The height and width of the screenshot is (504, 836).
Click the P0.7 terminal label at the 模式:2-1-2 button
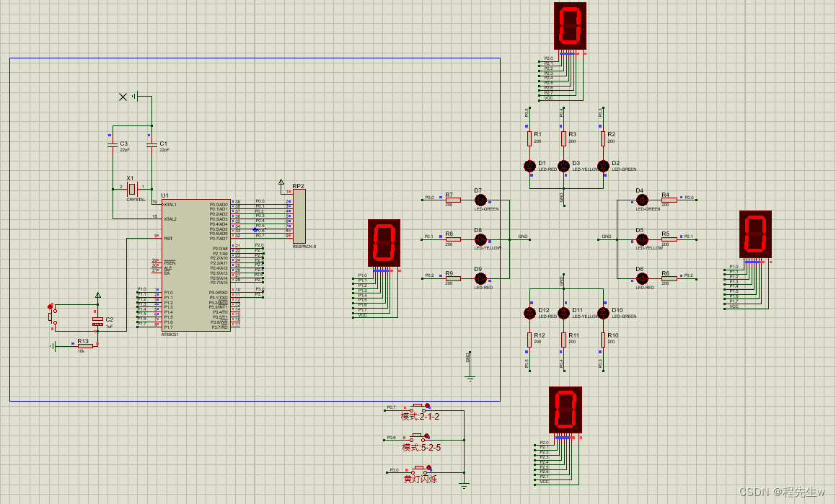(x=392, y=407)
